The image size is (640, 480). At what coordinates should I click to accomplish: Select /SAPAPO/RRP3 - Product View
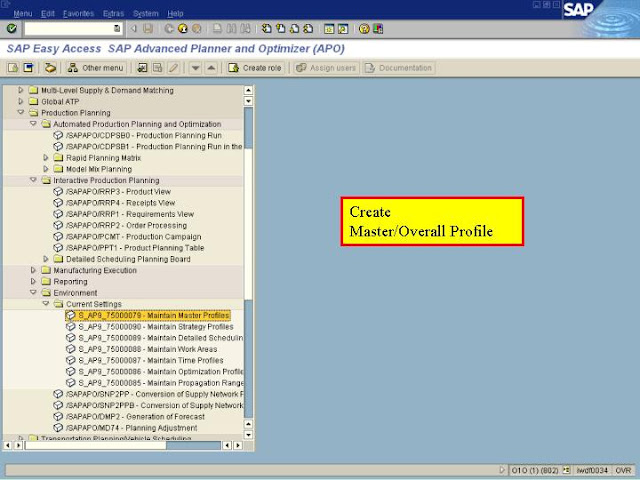pos(118,191)
